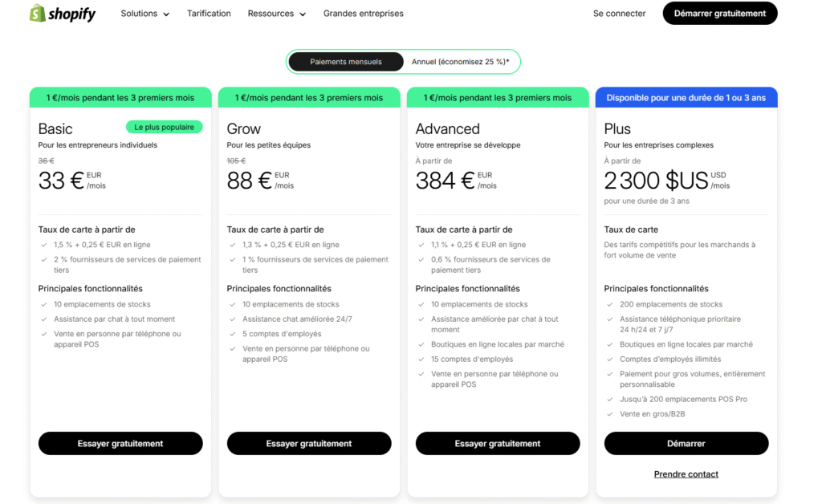Expand the Solutions dropdown menu

click(x=145, y=14)
